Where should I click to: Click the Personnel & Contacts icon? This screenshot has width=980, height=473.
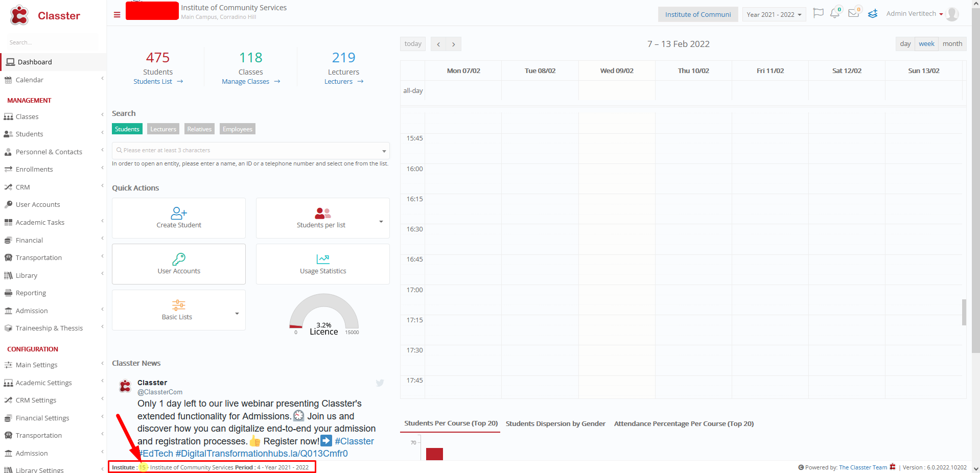click(x=8, y=152)
